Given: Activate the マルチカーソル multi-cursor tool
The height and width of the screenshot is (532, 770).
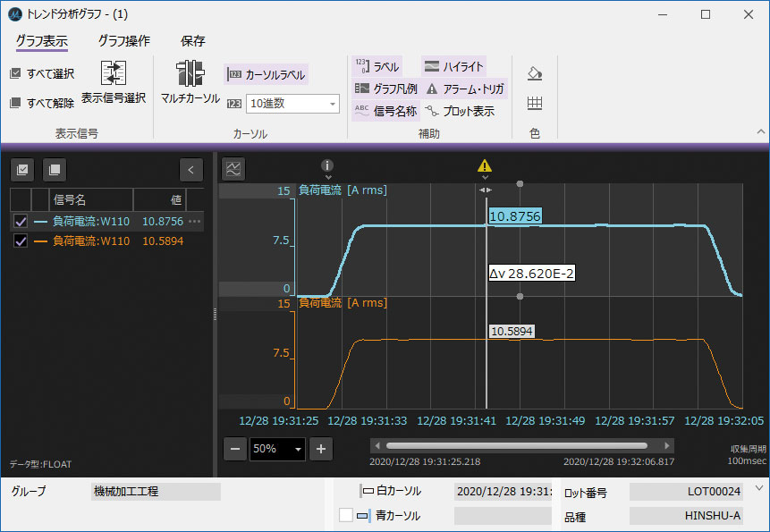Looking at the screenshot, I should pyautogui.click(x=190, y=74).
